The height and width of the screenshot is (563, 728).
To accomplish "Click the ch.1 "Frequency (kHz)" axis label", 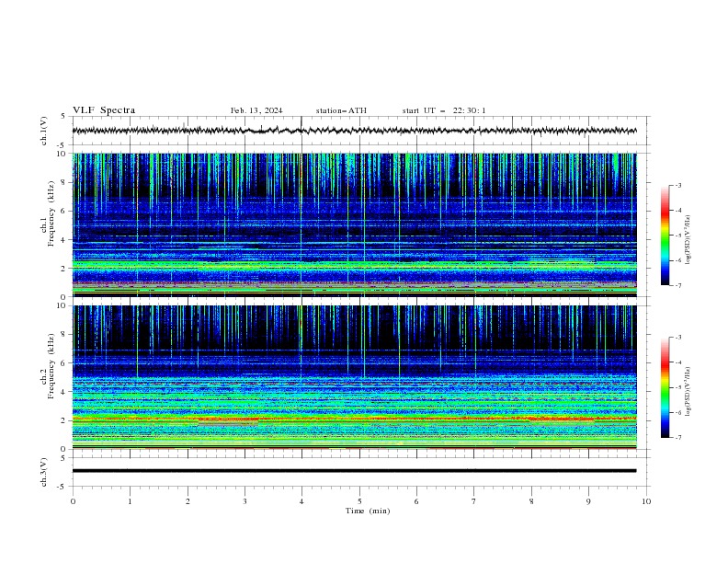I will (x=51, y=213).
